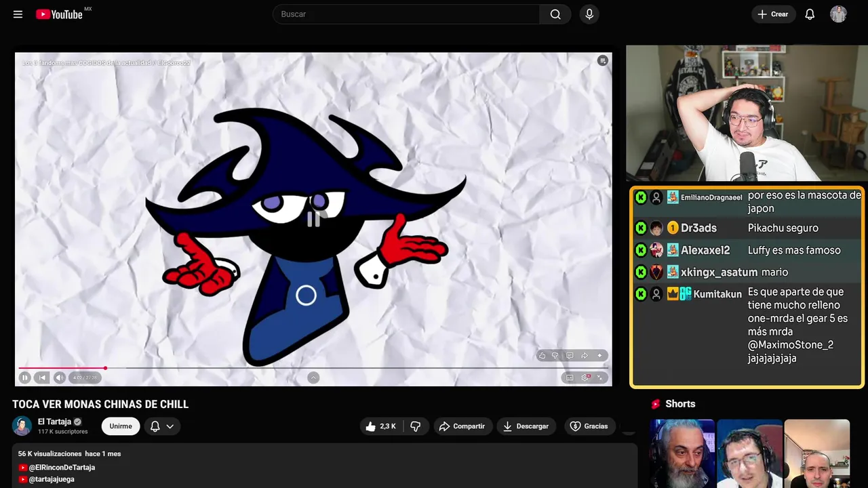Viewport: 868px width, 488px height.
Task: Mute the video with the speaker icon
Action: click(60, 378)
